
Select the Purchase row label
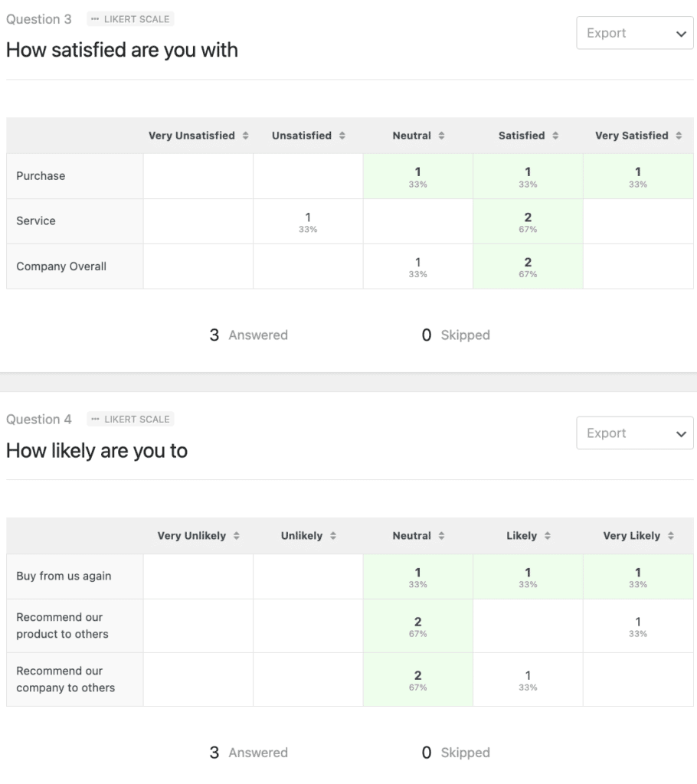41,175
